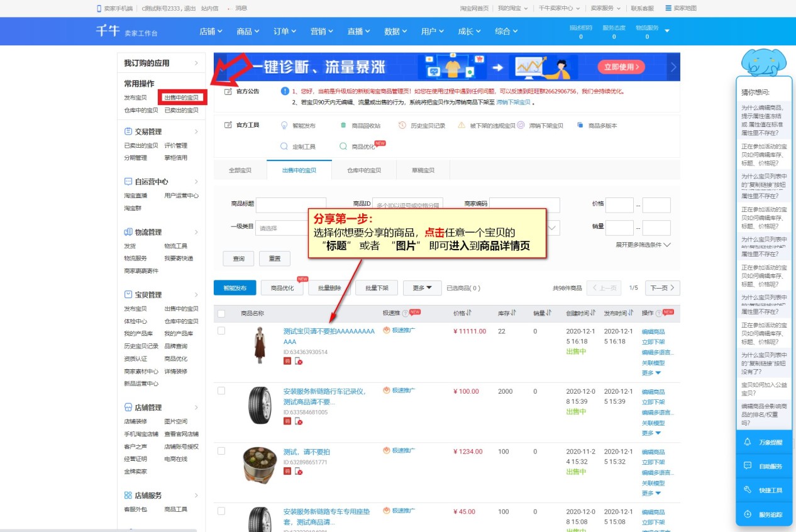The width and height of the screenshot is (796, 532).
Task: Select the 出售中的宝贝 tab above filters
Action: tap(299, 170)
